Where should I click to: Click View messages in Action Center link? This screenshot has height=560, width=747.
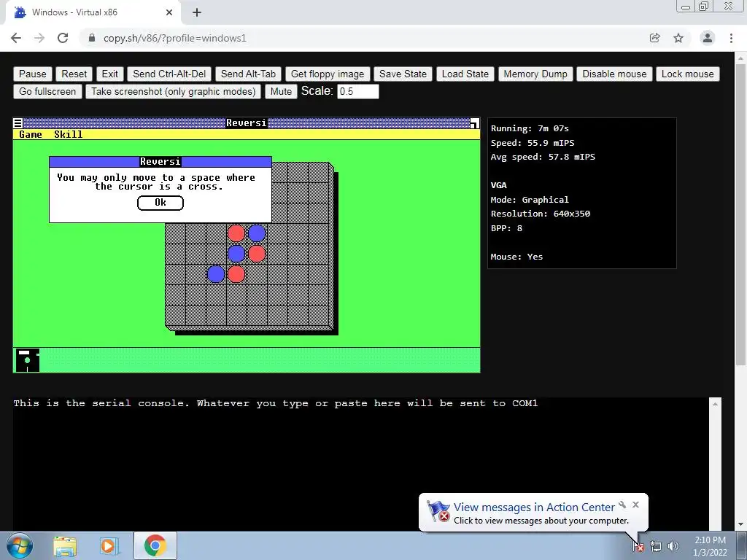[x=534, y=507]
